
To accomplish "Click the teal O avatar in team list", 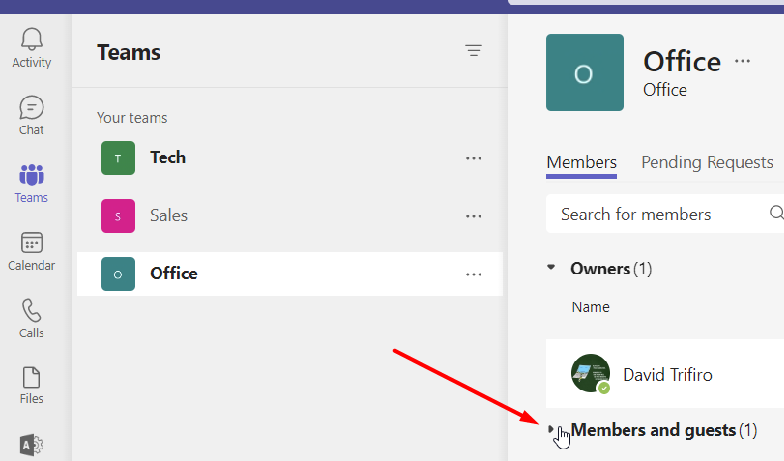I will 118,274.
